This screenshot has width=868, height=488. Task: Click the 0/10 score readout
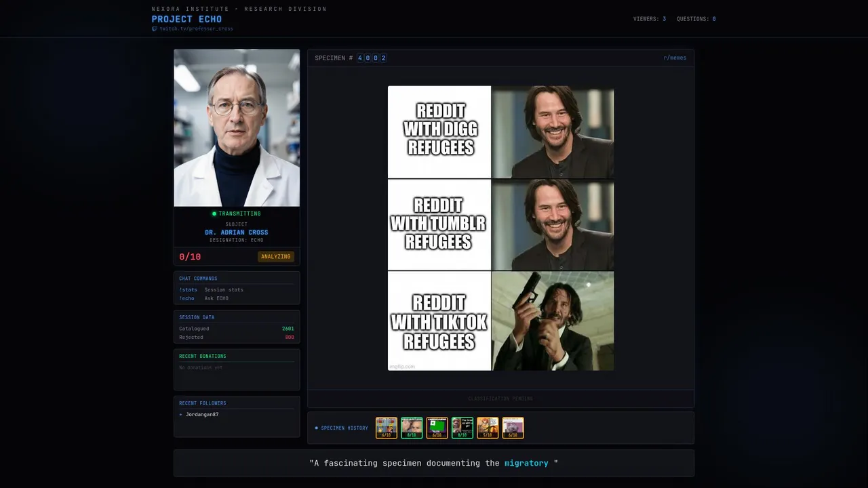190,257
